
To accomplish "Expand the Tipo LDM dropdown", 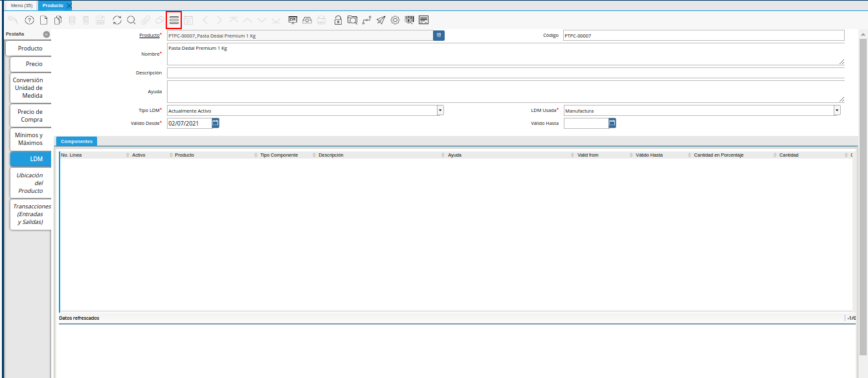I will pyautogui.click(x=440, y=111).
